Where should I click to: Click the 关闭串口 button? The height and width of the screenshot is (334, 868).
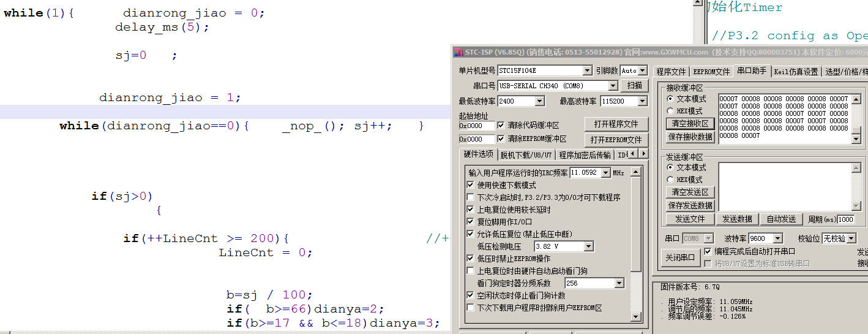tap(680, 258)
